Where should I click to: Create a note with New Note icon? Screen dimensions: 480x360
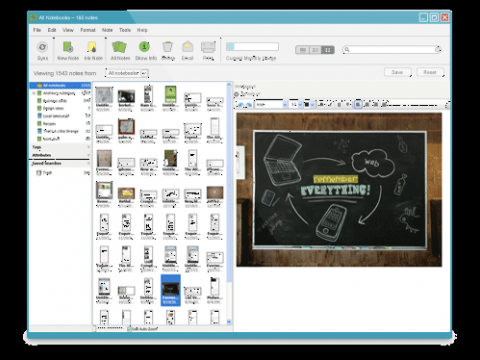[x=68, y=47]
